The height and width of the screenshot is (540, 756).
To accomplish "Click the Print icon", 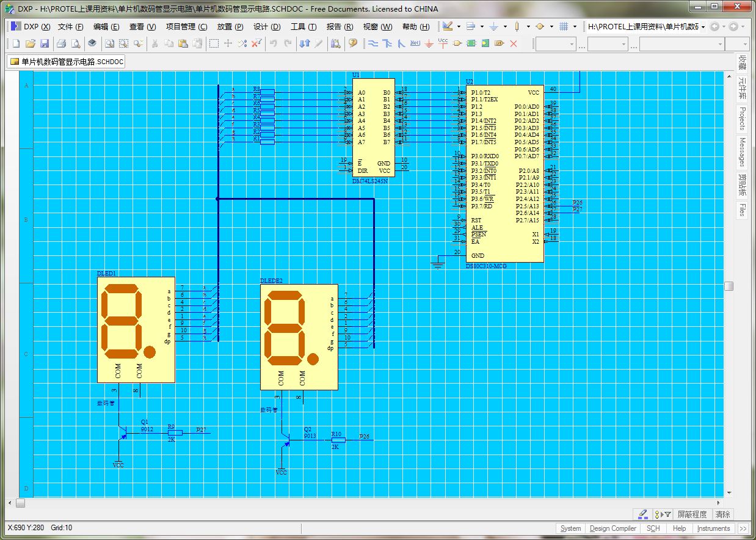I will [61, 43].
